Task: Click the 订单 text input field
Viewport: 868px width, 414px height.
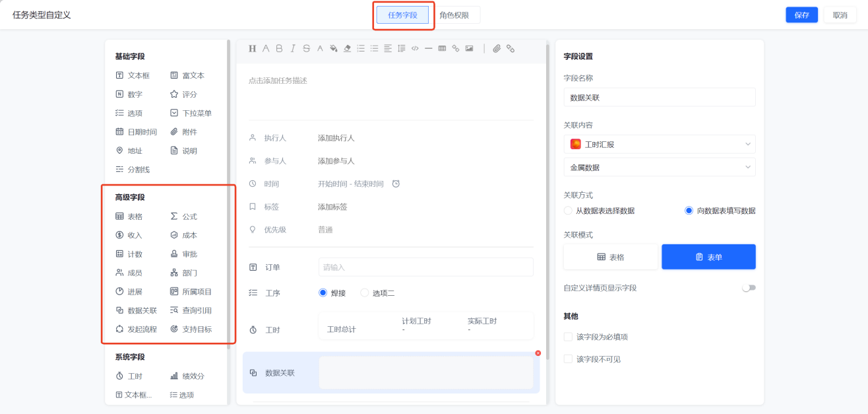Action: click(426, 267)
